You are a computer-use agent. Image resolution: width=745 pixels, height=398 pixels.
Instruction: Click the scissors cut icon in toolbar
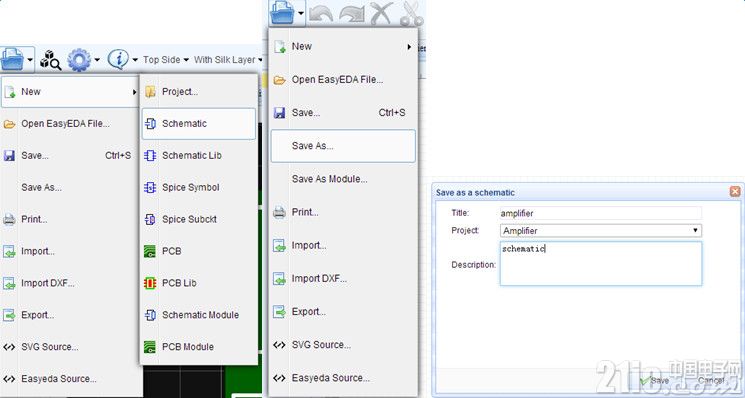click(x=411, y=13)
